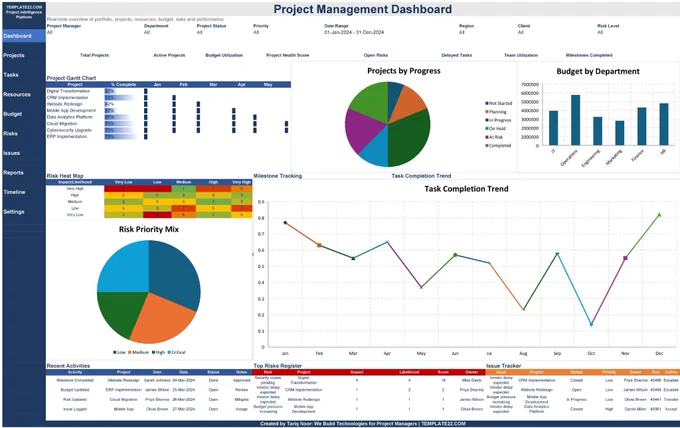Select Critical legend entry under Risk Priority Mix

click(176, 352)
